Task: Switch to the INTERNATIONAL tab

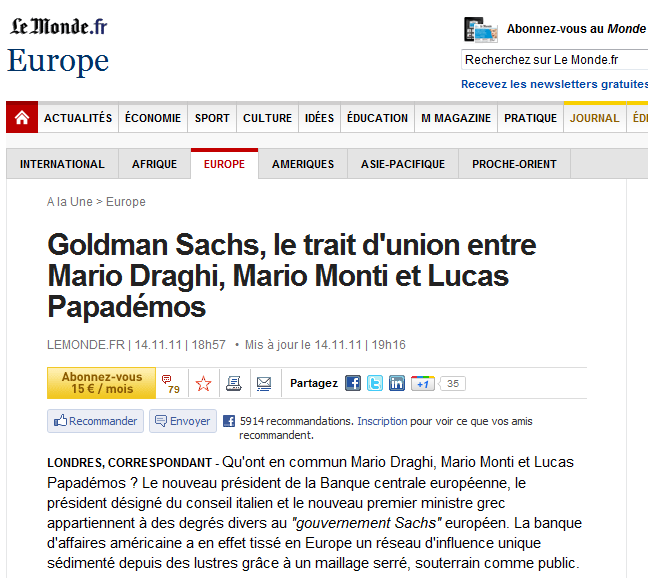Action: [x=62, y=164]
